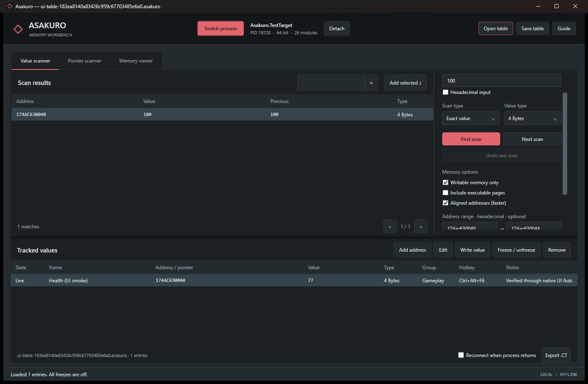Click the Hotkey column header
Viewport: 588px width, 384px height.
tap(467, 268)
